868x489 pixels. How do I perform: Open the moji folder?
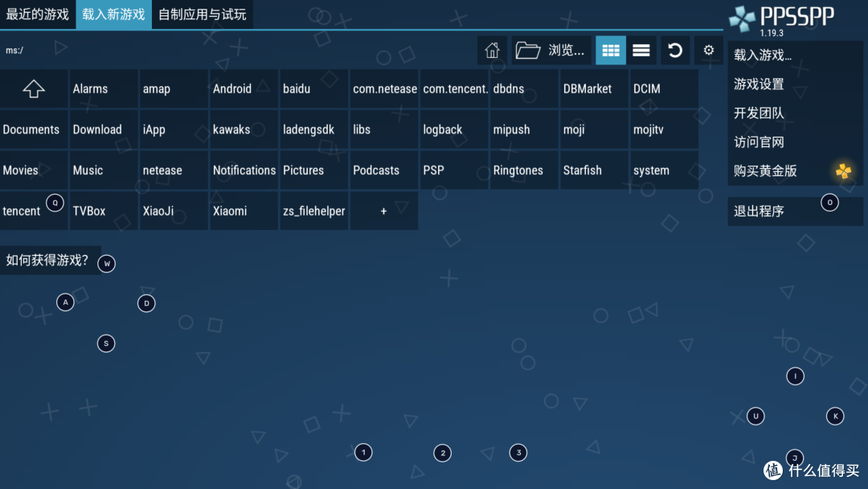coord(595,129)
